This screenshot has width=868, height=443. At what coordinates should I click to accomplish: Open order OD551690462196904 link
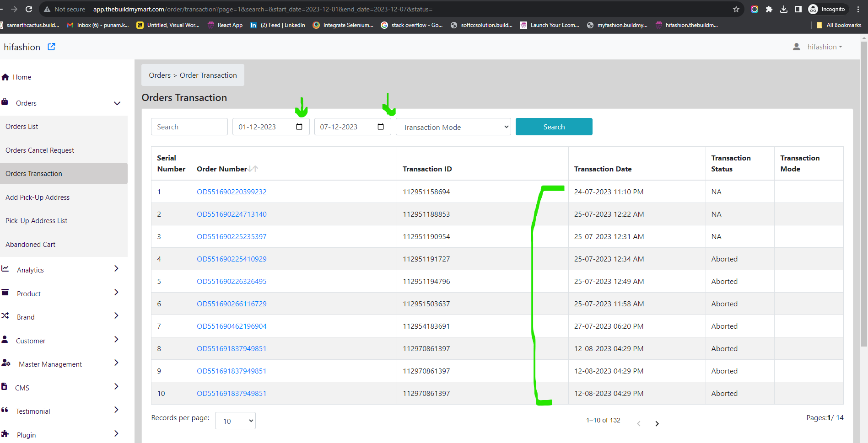pos(232,326)
